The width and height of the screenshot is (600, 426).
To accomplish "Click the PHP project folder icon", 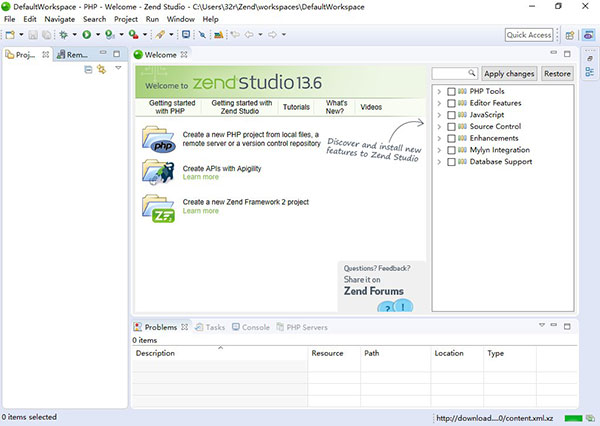I will (x=158, y=138).
